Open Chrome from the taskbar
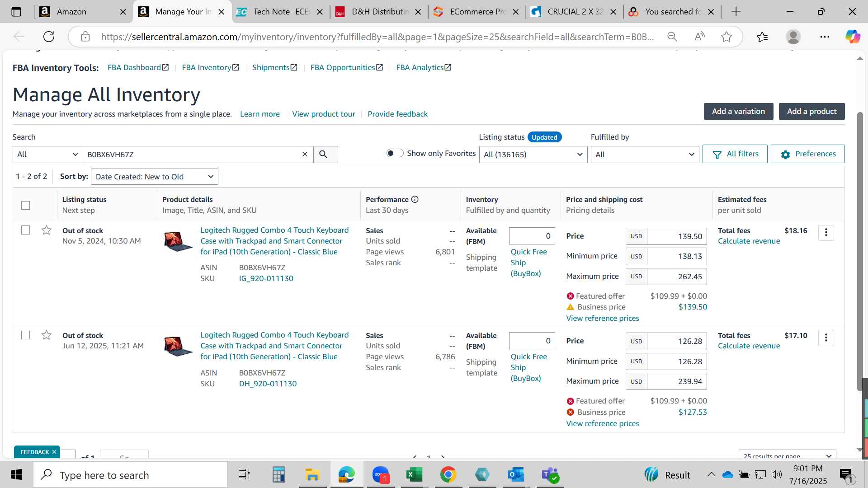Viewport: 868px width, 488px height. 448,475
